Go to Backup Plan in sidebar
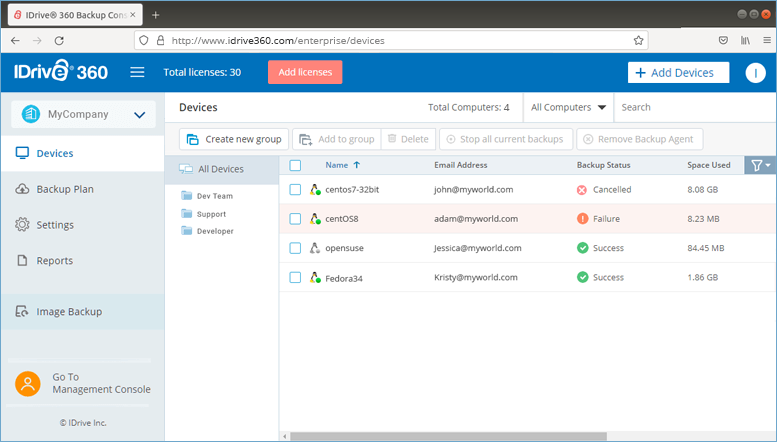 click(65, 189)
